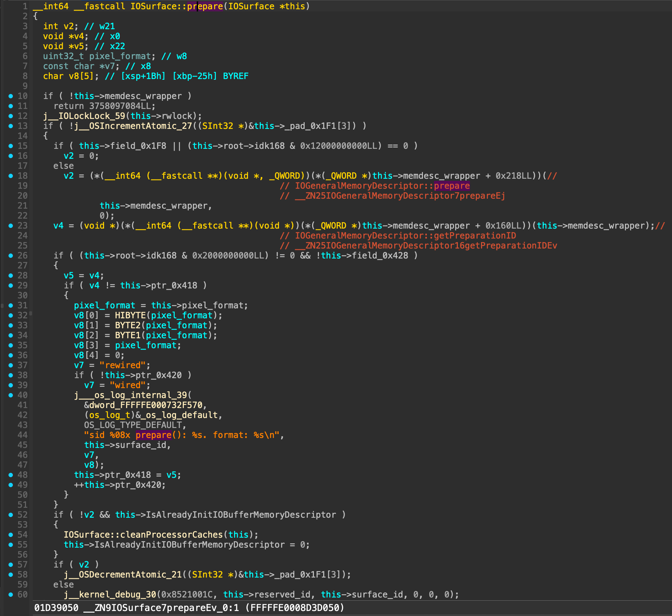Click the j__kernel_debug_30 function call
Image resolution: width=672 pixels, height=616 pixels.
coord(110,594)
